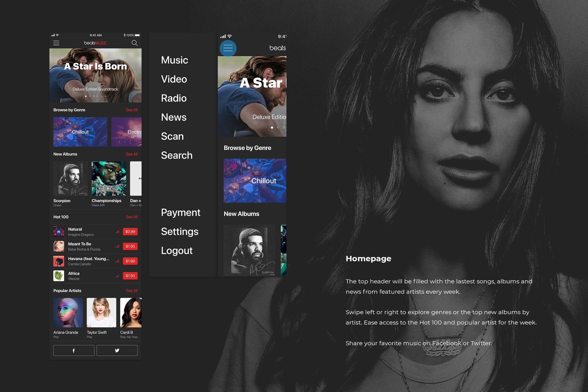Buy Natural for $0.99
Viewport: 588px width, 392px height.
click(x=130, y=232)
